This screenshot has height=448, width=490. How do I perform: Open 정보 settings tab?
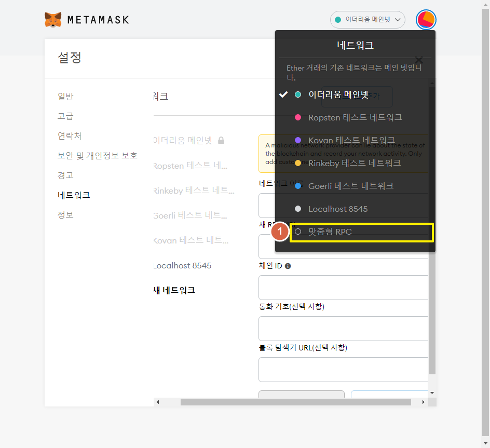click(65, 215)
